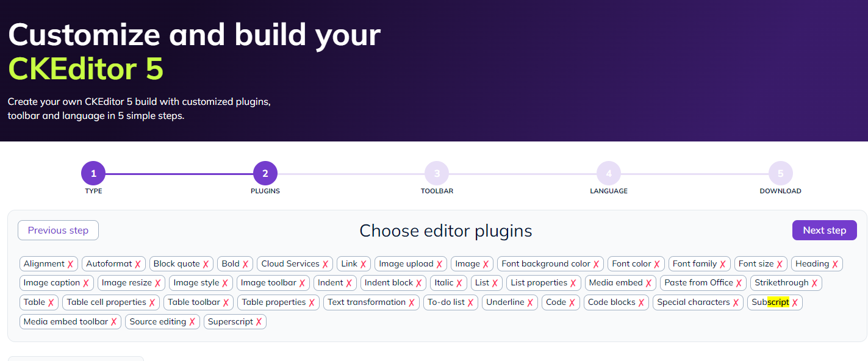
Task: Delete Image resize via its X
Action: [158, 283]
